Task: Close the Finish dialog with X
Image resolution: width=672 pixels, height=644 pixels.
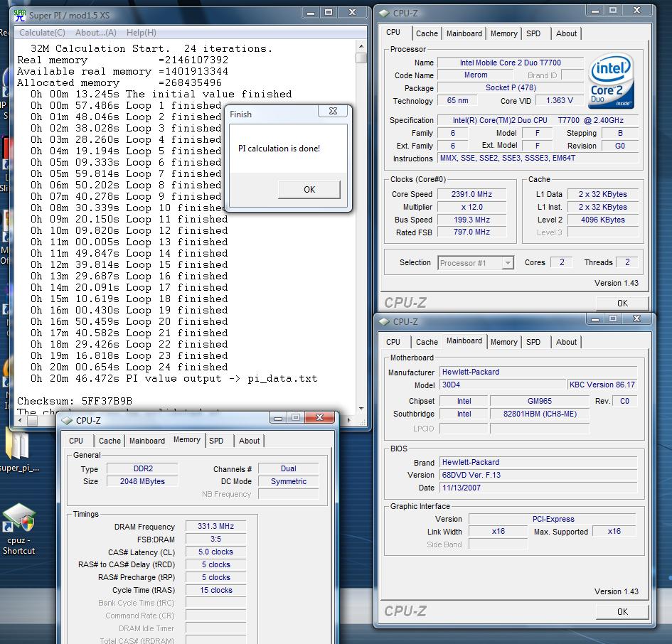Action: click(333, 111)
